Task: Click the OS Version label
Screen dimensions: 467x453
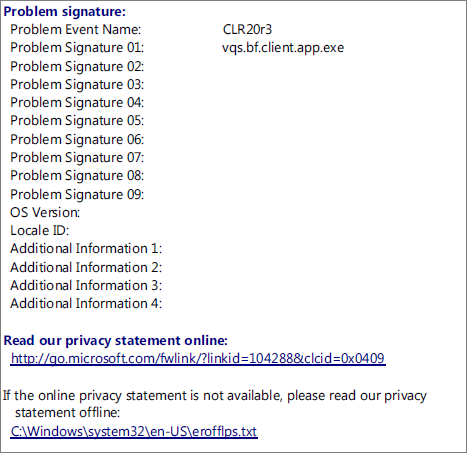Action: [x=45, y=213]
